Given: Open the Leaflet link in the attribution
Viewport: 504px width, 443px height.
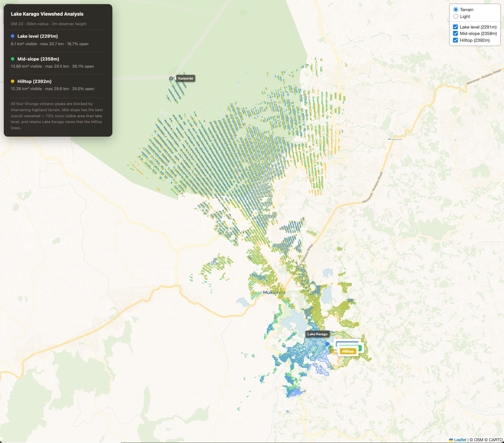Looking at the screenshot, I should point(460,440).
